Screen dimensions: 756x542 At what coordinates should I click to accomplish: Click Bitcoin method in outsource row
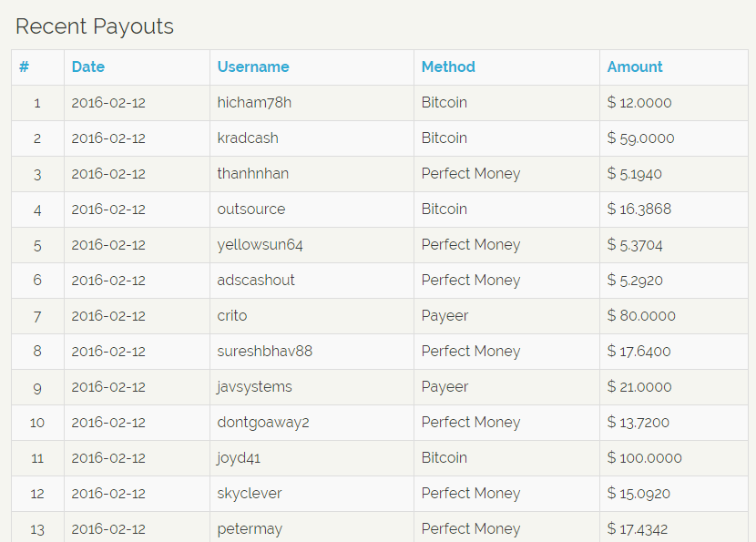click(x=444, y=209)
